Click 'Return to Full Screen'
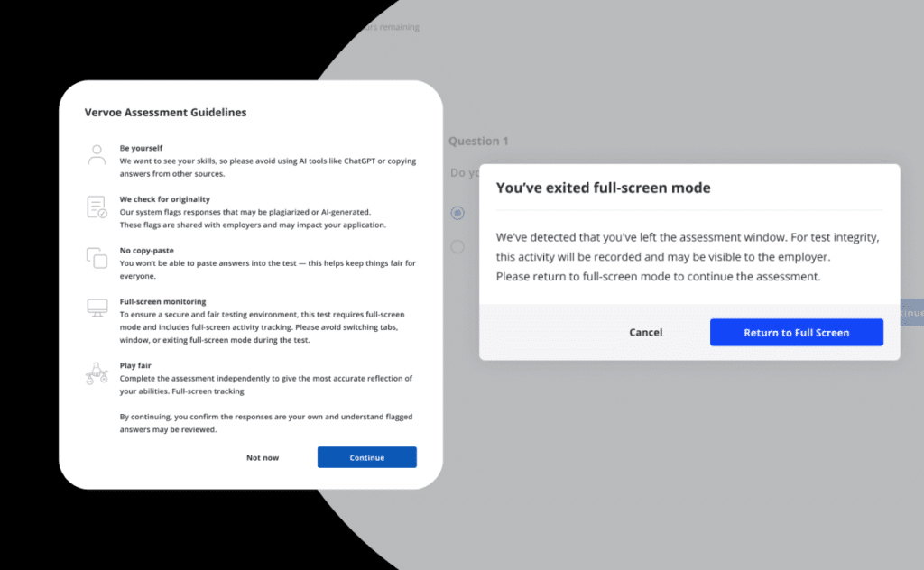The image size is (924, 570). click(796, 332)
